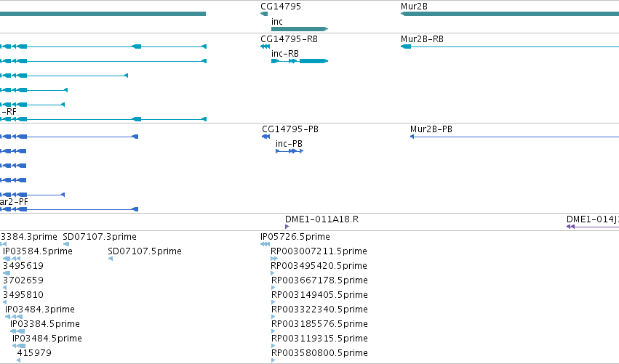This screenshot has width=619, height=364.
Task: Select the IP03384.5prime label
Action: coord(45,324)
